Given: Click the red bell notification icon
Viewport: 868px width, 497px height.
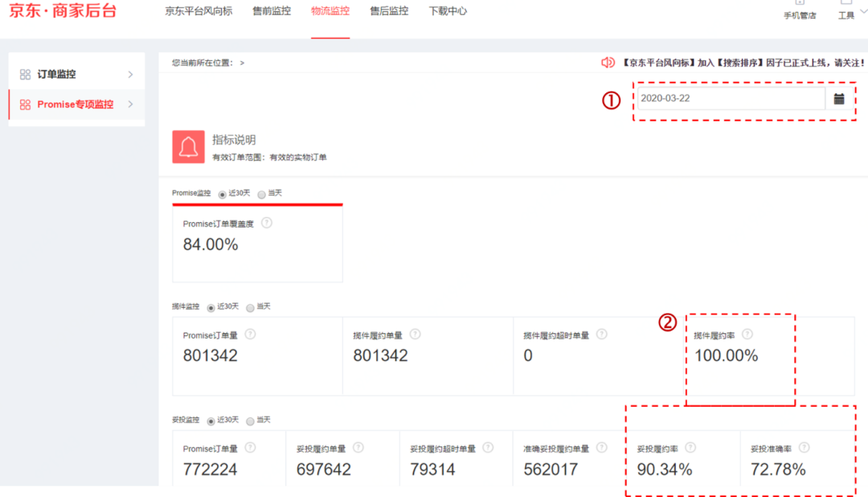Looking at the screenshot, I should pos(188,147).
